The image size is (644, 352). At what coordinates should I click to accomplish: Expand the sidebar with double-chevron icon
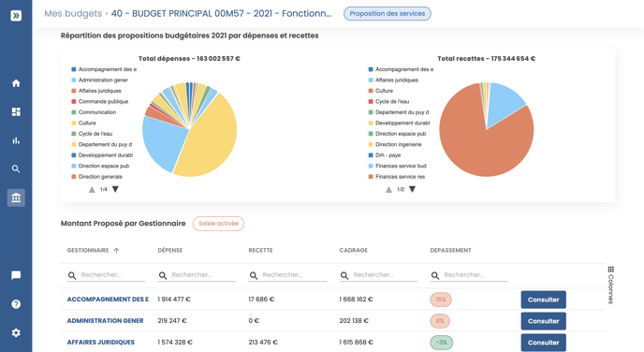(16, 16)
